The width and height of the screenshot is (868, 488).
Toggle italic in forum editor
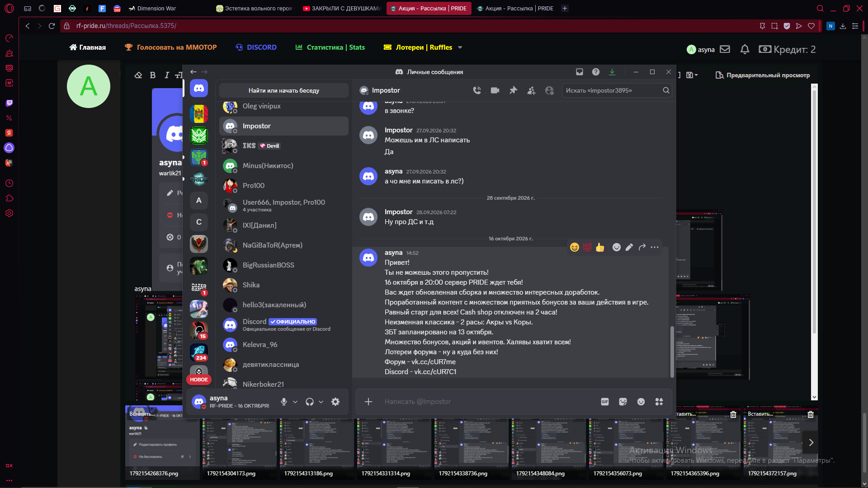click(167, 75)
